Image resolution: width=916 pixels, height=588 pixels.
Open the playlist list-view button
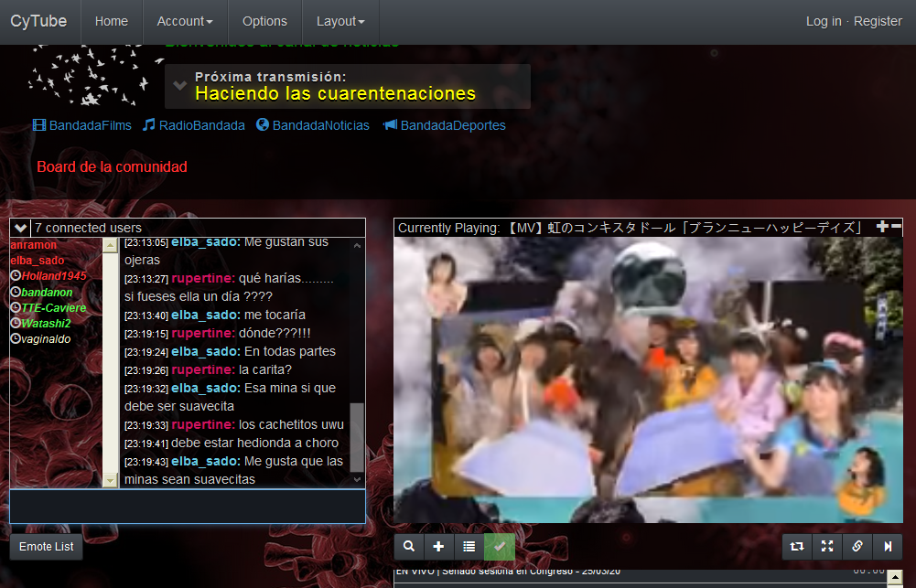click(469, 547)
